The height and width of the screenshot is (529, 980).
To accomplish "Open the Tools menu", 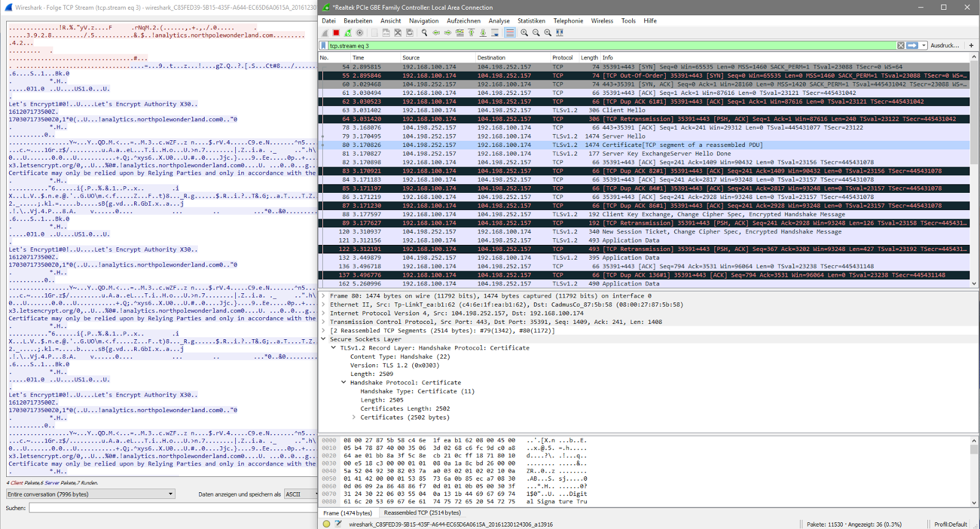I will [628, 21].
